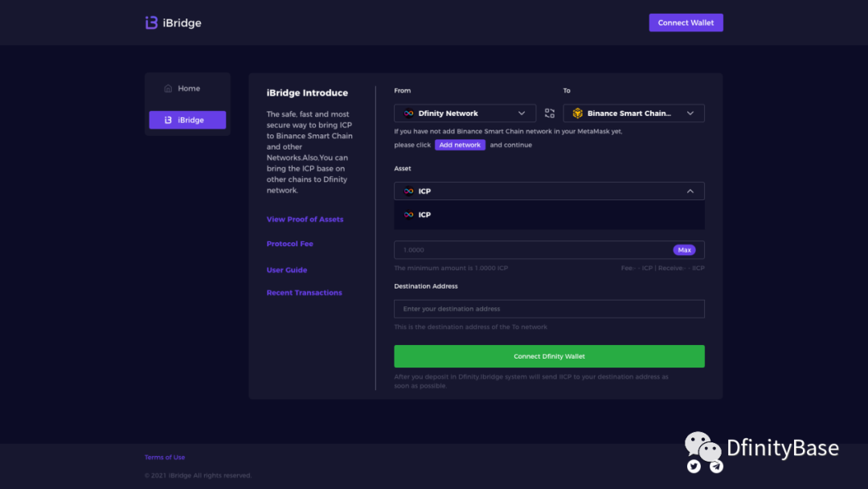Viewport: 868px width, 489px height.
Task: Click the Binance cube icon in To selector
Action: pyautogui.click(x=577, y=113)
